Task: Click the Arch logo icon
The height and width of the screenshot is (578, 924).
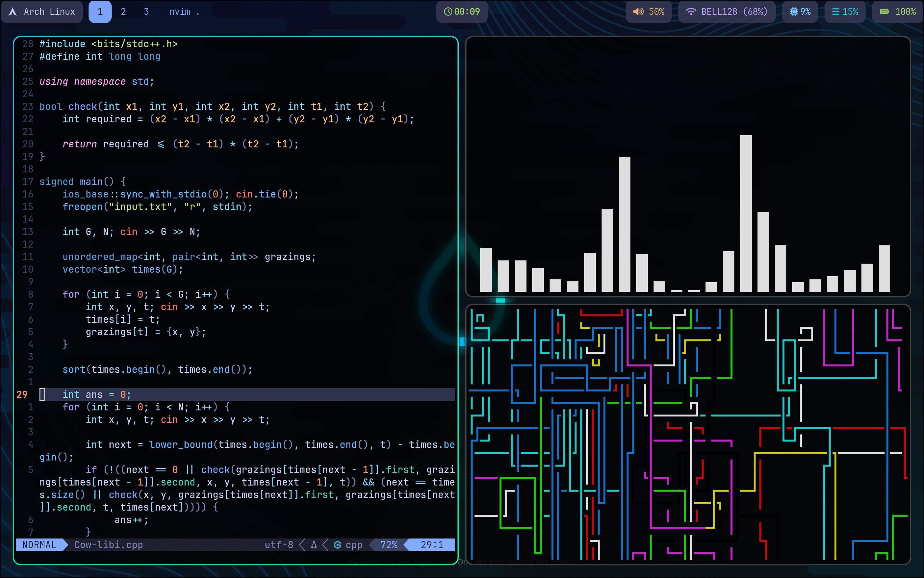Action: (x=13, y=12)
